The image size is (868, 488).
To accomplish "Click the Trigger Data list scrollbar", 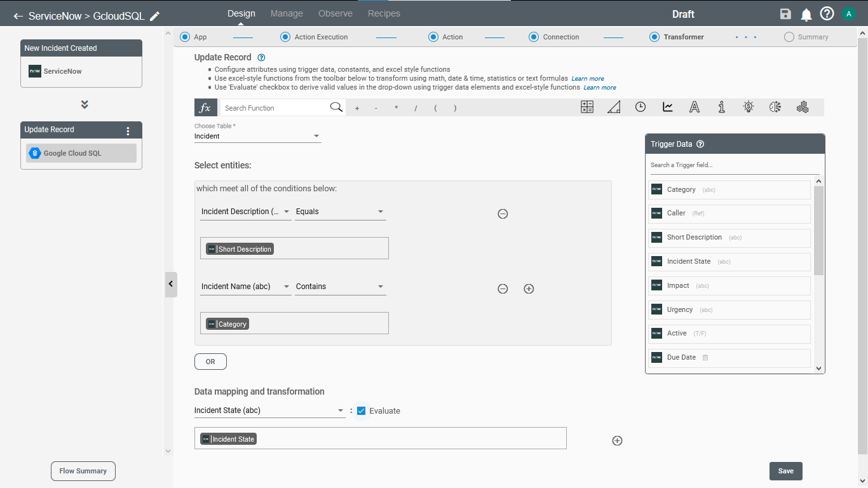I will 818,231.
